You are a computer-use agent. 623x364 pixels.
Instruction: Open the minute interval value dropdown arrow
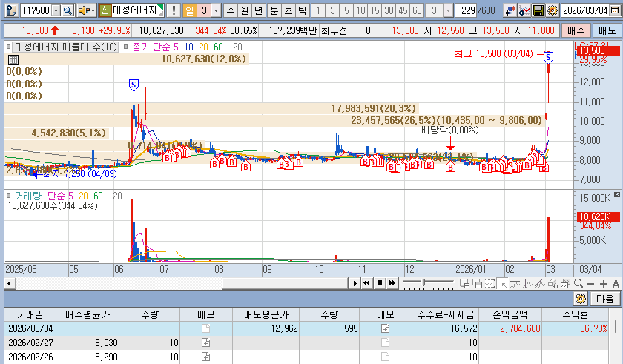pyautogui.click(x=448, y=10)
